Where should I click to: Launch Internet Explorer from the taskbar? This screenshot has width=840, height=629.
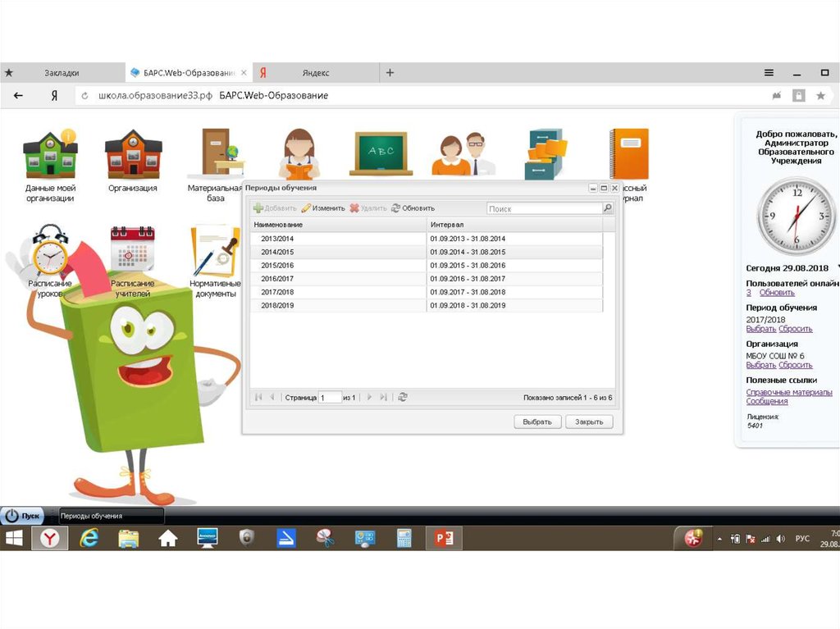[x=89, y=538]
